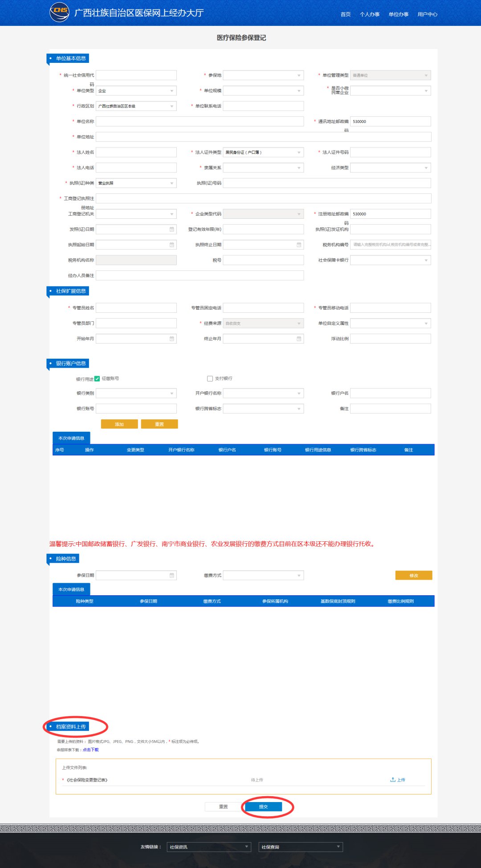Screen dimensions: 481x868
Task: Open the 单位类型 dropdown
Action: (x=136, y=90)
